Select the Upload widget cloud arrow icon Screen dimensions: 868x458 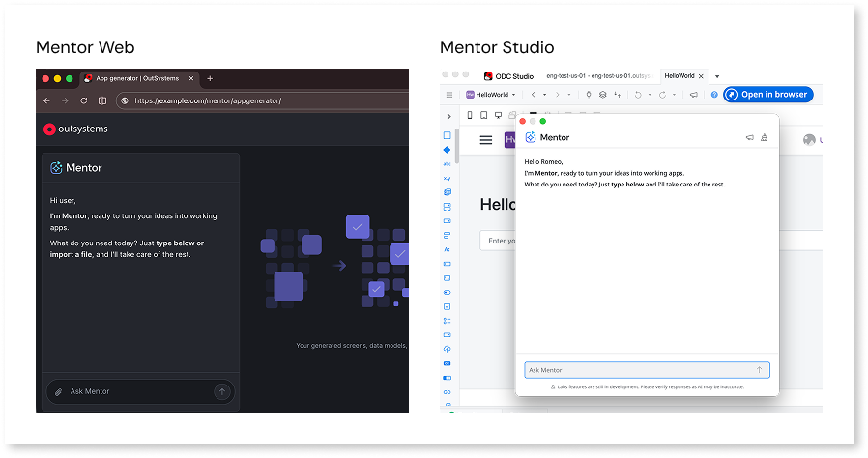point(448,349)
